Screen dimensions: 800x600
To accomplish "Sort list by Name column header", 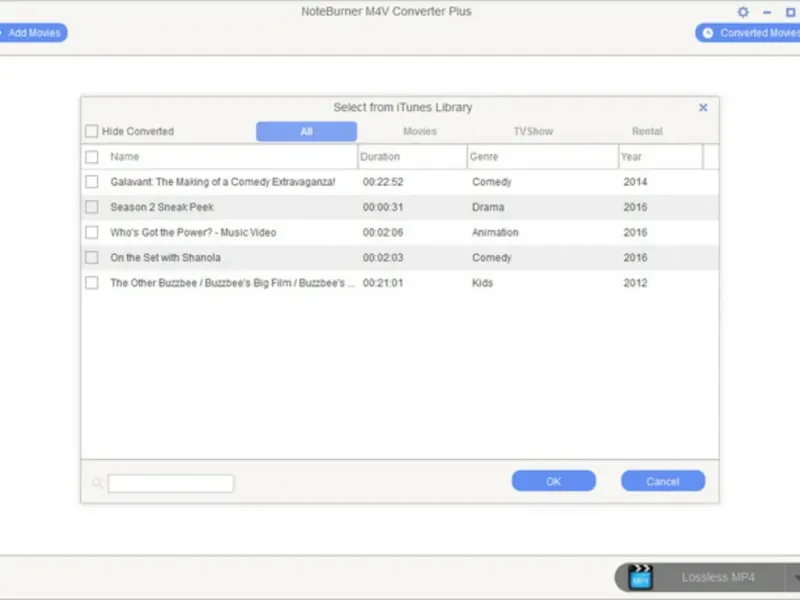I will click(124, 157).
